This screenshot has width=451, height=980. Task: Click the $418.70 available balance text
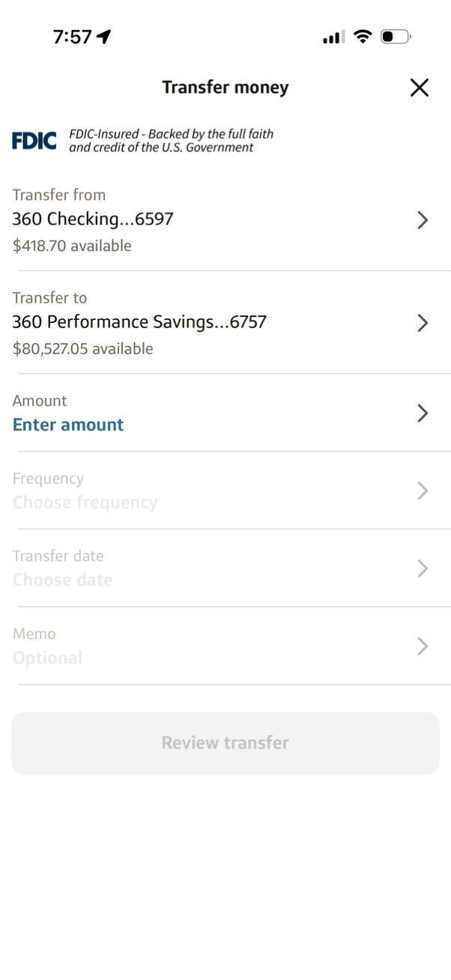click(x=72, y=245)
